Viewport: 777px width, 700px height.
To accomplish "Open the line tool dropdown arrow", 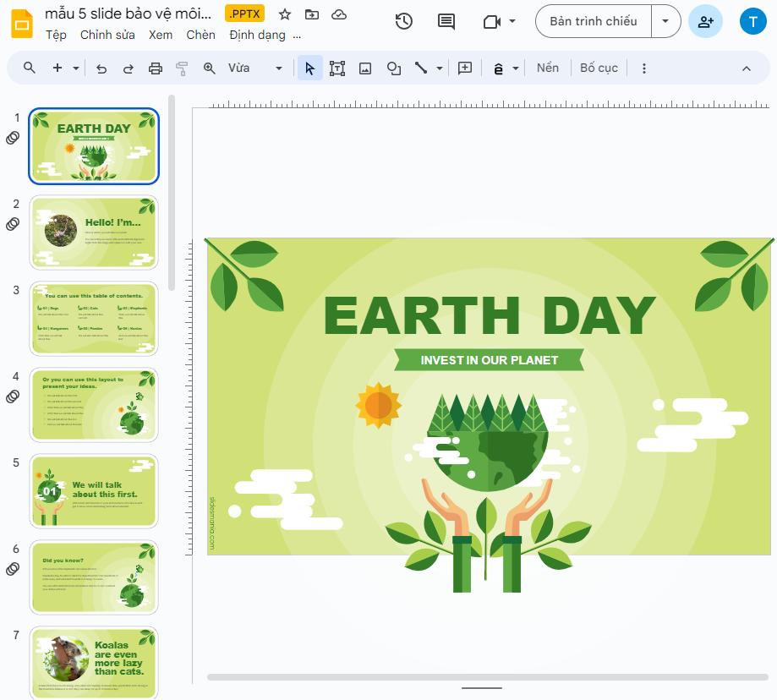I will click(x=437, y=68).
